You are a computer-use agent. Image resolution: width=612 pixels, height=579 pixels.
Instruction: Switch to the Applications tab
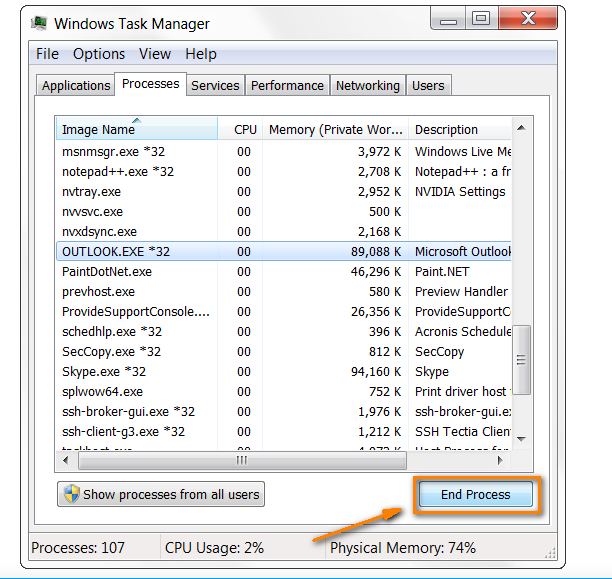(x=76, y=85)
